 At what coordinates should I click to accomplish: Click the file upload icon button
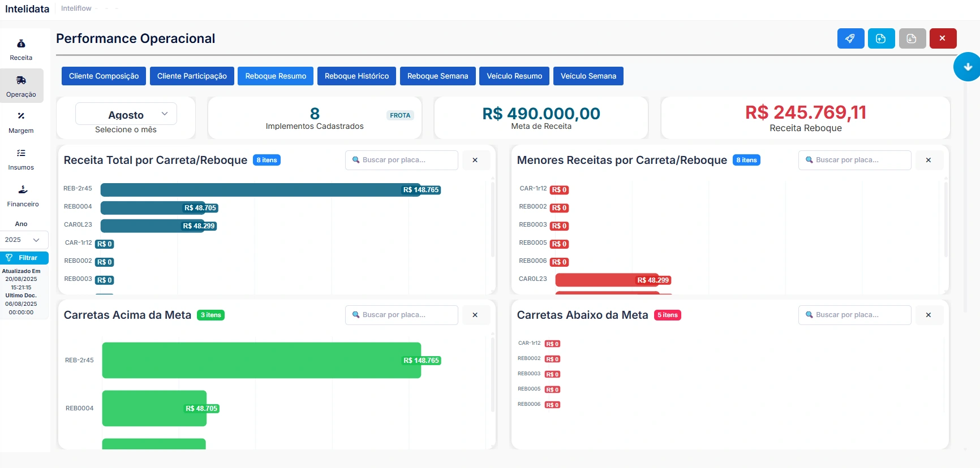(x=881, y=38)
